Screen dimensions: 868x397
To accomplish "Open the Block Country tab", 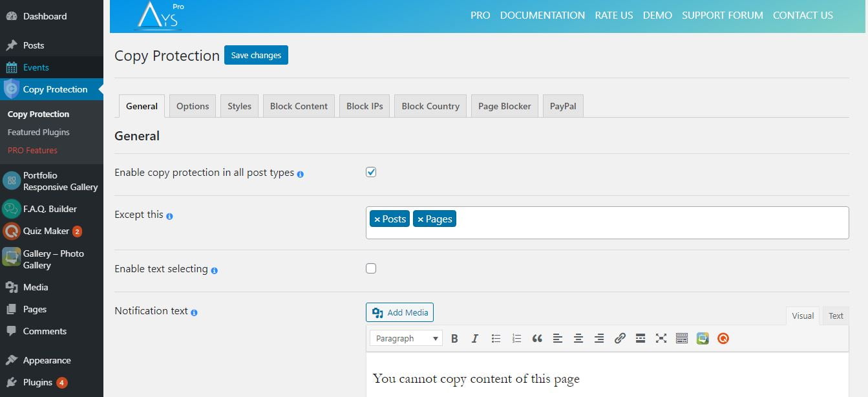I will [430, 106].
